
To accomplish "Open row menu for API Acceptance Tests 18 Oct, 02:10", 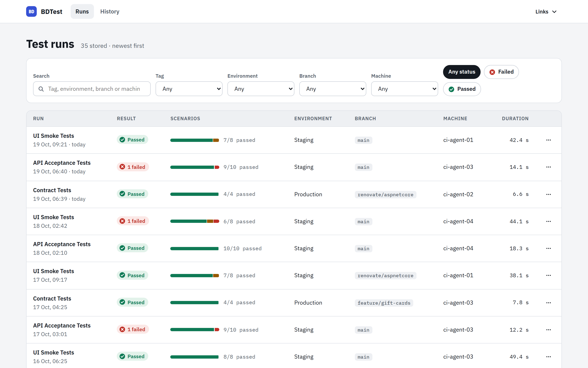I will pyautogui.click(x=548, y=248).
